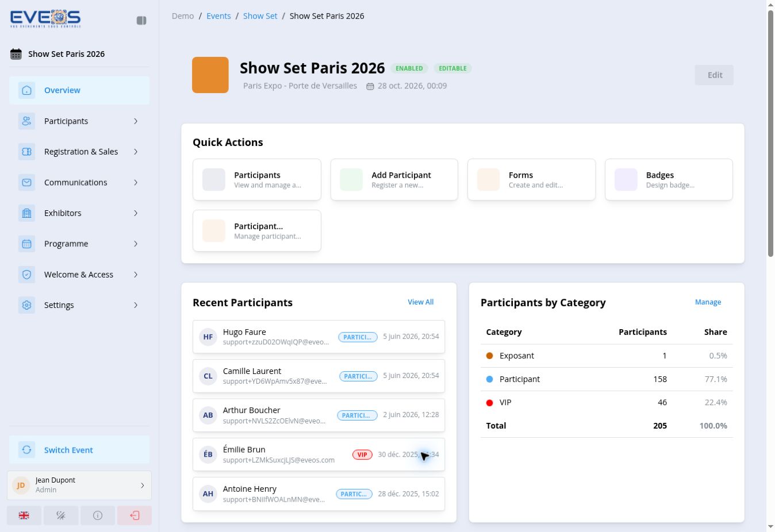Screen dimensions: 775x532
Task: Expand the Settings submenu chevron
Action: click(136, 305)
